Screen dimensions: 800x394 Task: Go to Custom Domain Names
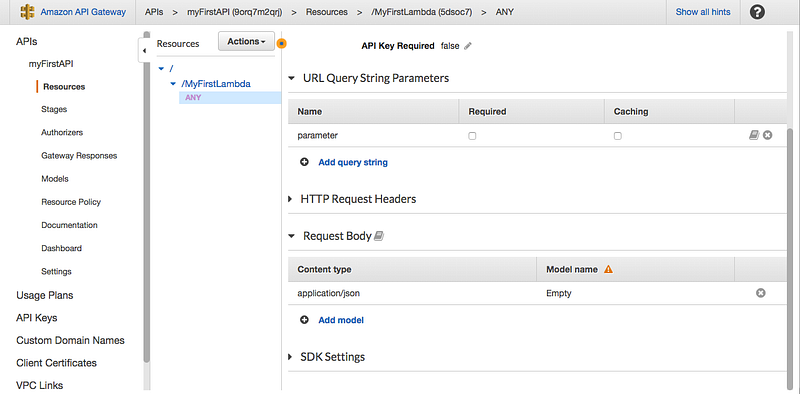70,340
